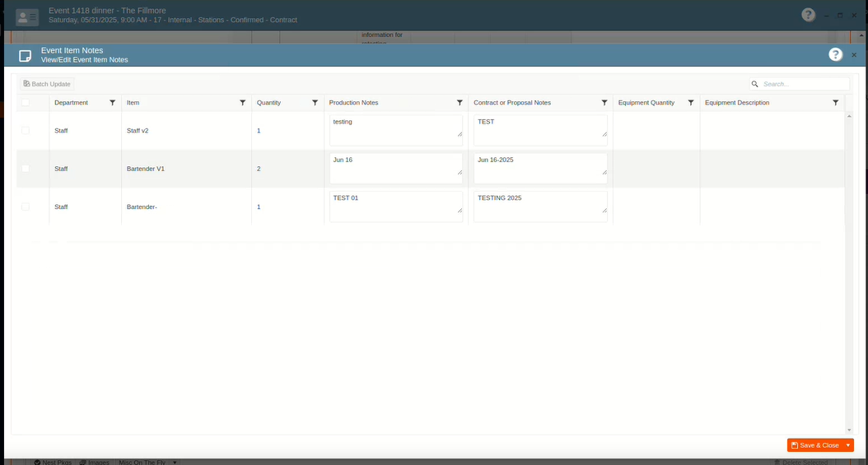Edit the 'Jun 16-2025' contract notes box
Viewport: 868px width, 465px height.
[x=540, y=169]
